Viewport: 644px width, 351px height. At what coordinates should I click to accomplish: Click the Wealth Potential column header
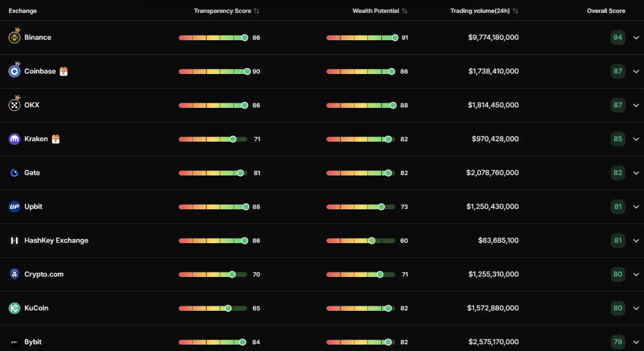click(376, 11)
